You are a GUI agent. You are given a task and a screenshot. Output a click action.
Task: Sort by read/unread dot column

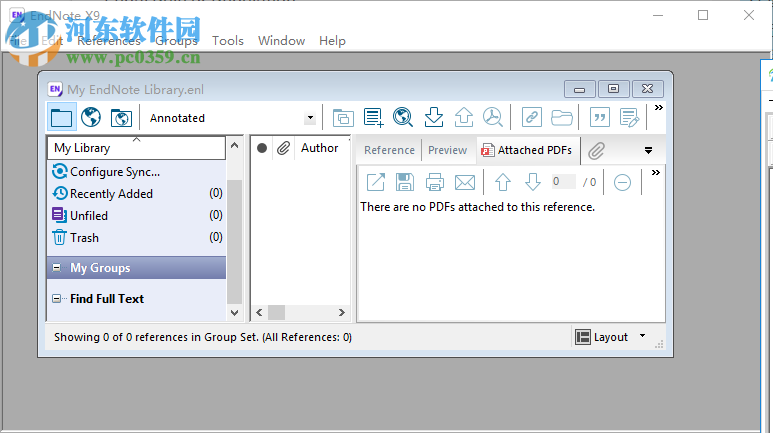pos(262,148)
